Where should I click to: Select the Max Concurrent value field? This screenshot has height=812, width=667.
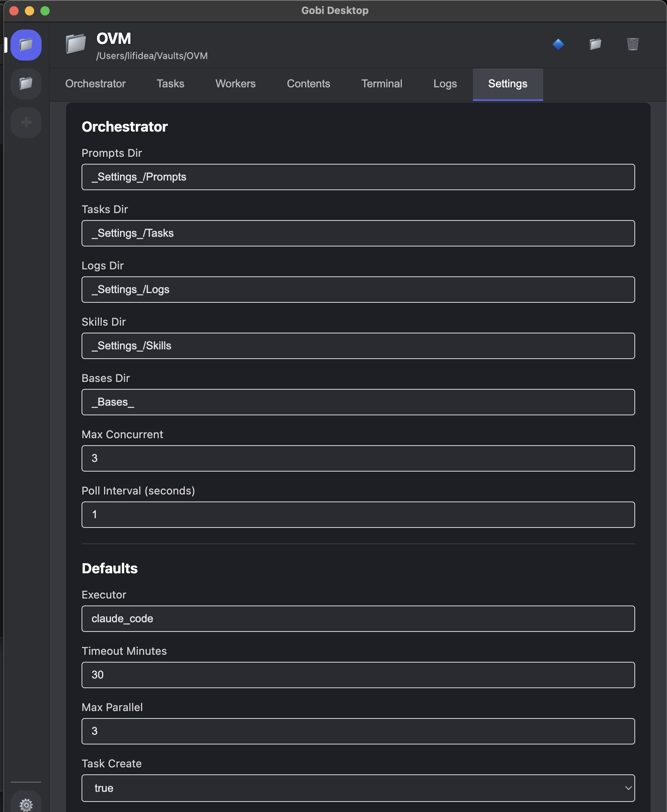point(358,458)
